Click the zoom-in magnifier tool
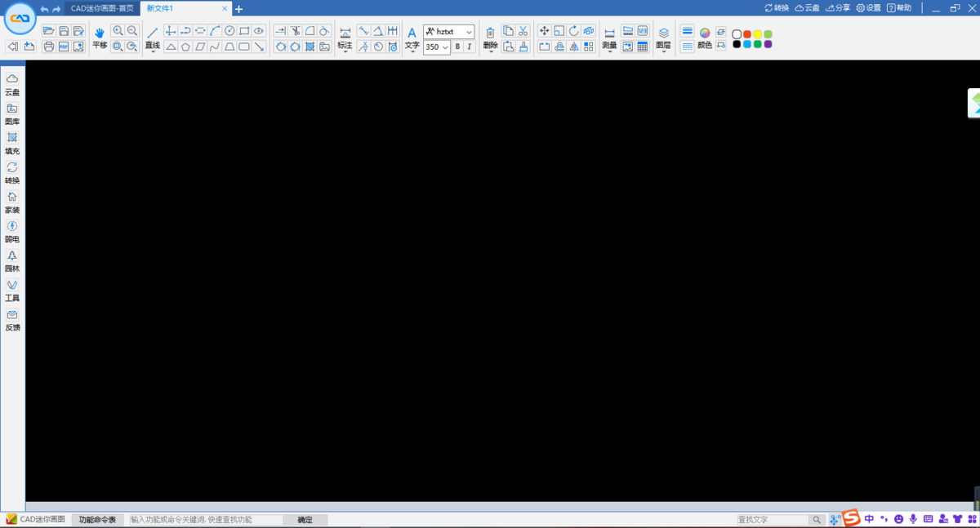Viewport: 980px width, 528px height. [x=119, y=30]
